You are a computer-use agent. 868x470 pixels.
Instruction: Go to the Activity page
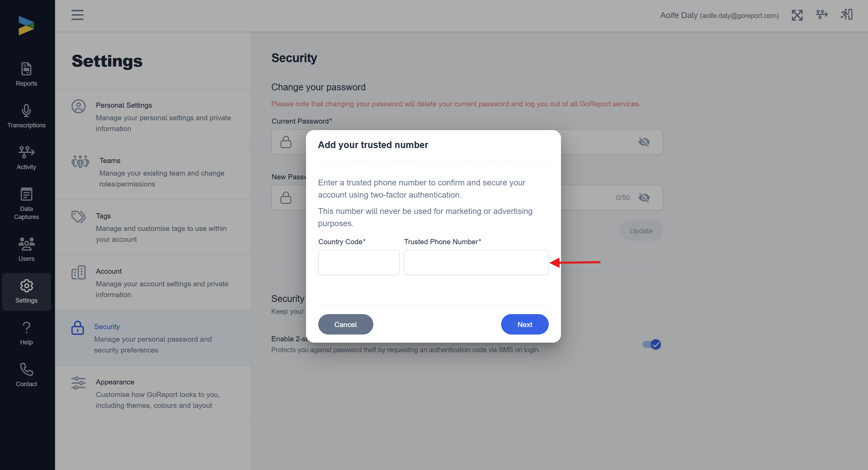(x=26, y=158)
